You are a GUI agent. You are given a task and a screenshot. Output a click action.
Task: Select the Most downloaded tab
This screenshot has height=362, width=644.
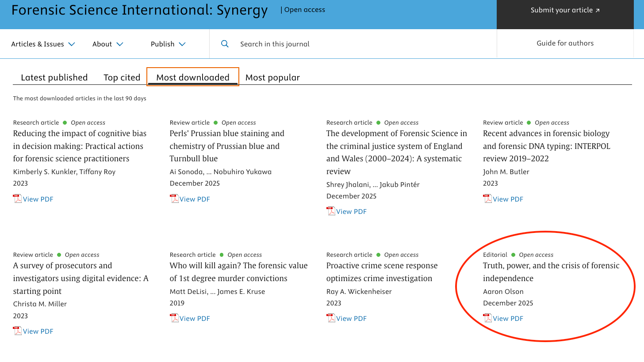193,77
